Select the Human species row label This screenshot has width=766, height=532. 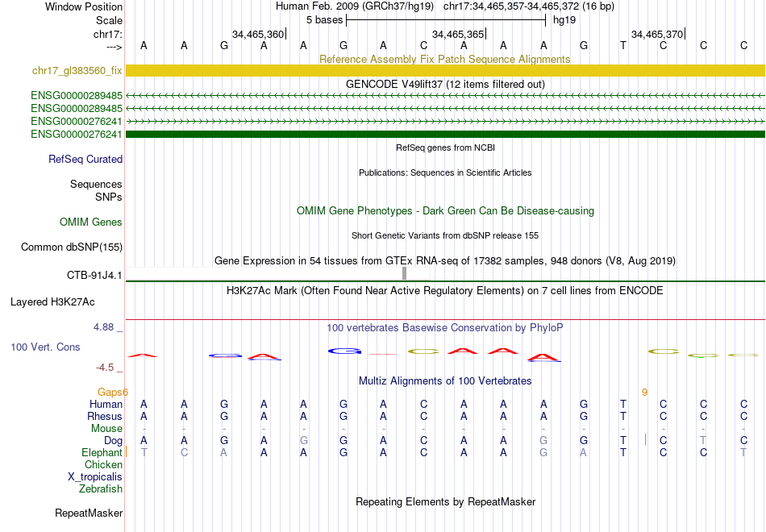click(106, 405)
